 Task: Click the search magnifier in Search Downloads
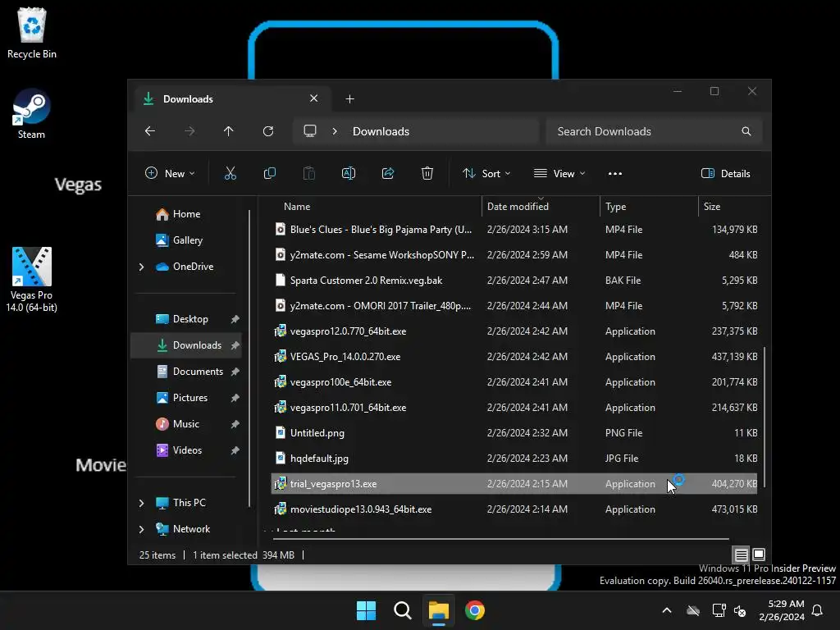click(x=746, y=131)
